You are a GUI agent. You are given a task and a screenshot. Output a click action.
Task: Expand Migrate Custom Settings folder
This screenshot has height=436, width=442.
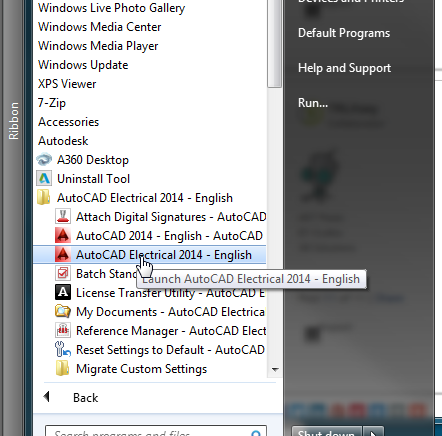tap(141, 369)
